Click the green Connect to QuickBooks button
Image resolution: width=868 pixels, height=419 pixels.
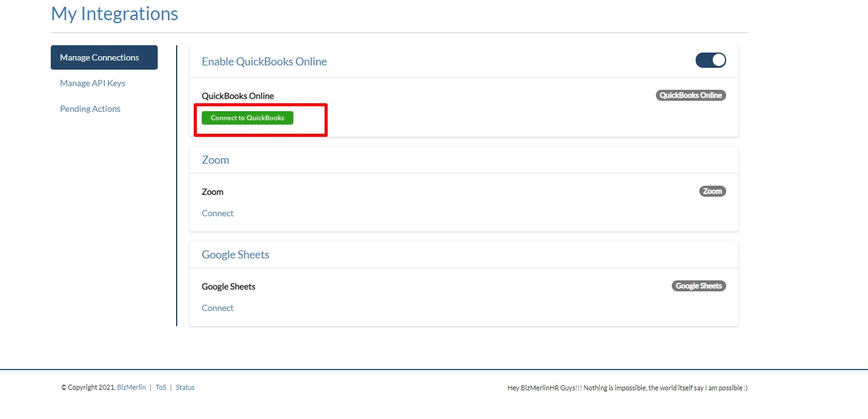[248, 118]
